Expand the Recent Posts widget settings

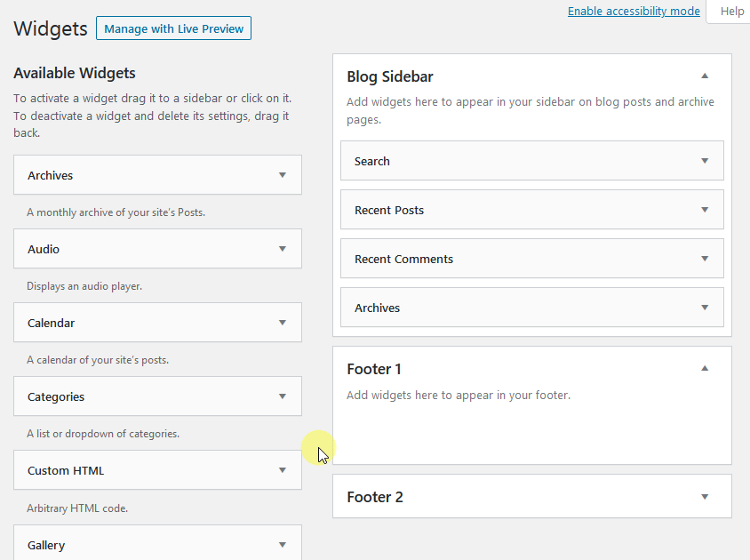(705, 210)
